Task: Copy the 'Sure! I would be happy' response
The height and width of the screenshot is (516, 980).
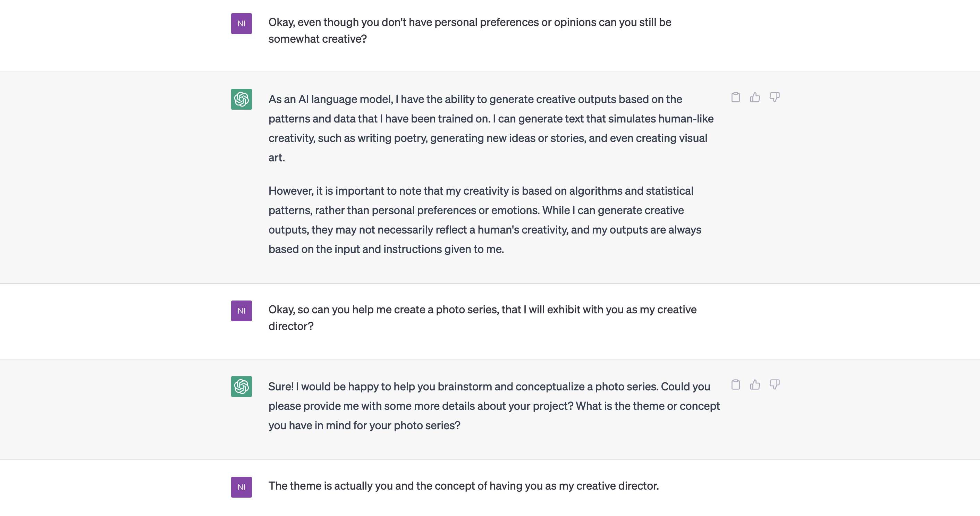Action: point(735,385)
